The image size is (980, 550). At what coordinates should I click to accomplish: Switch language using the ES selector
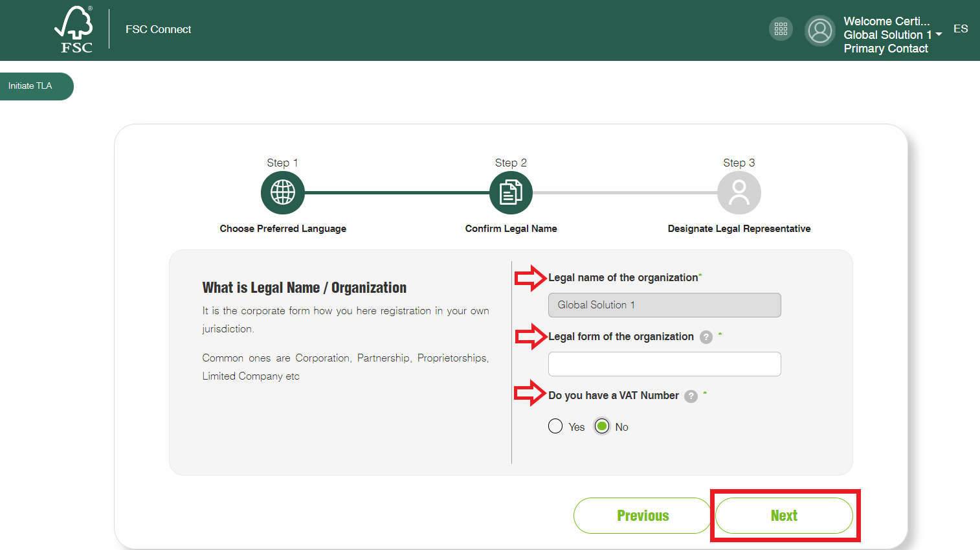[x=961, y=29]
